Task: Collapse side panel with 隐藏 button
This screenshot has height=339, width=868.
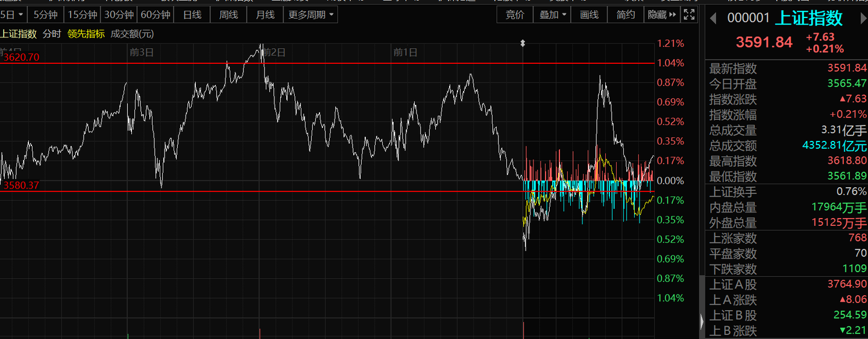Action: point(662,14)
